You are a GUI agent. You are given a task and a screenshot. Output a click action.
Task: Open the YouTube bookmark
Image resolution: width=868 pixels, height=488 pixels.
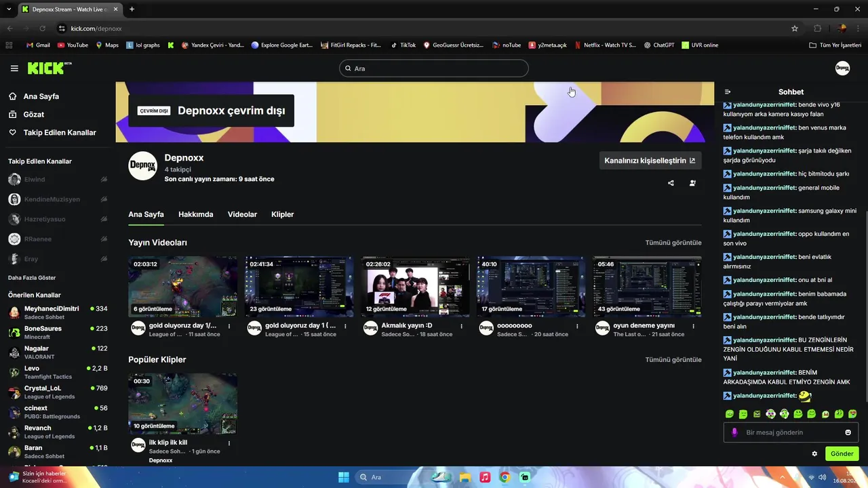[73, 45]
